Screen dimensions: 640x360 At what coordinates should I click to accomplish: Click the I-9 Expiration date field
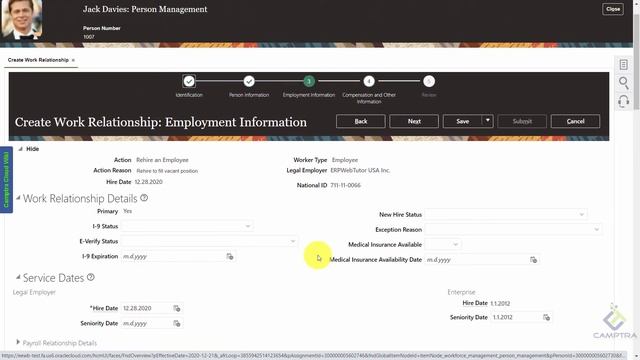[x=173, y=256]
